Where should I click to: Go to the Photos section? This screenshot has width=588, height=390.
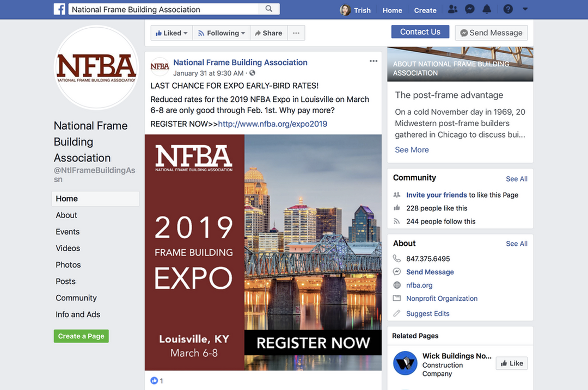(68, 265)
